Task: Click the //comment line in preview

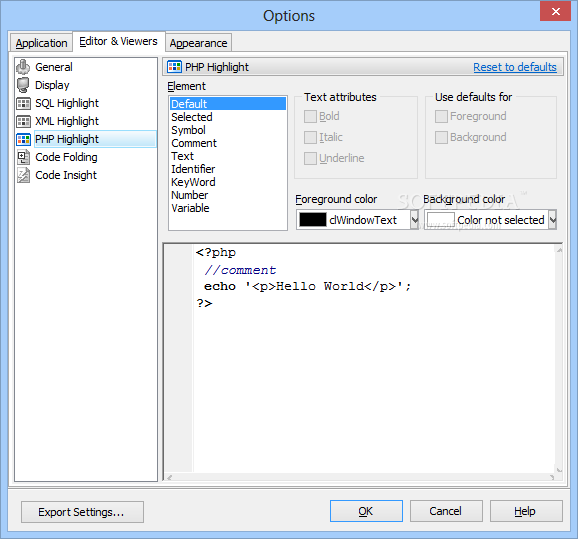Action: pyautogui.click(x=240, y=270)
